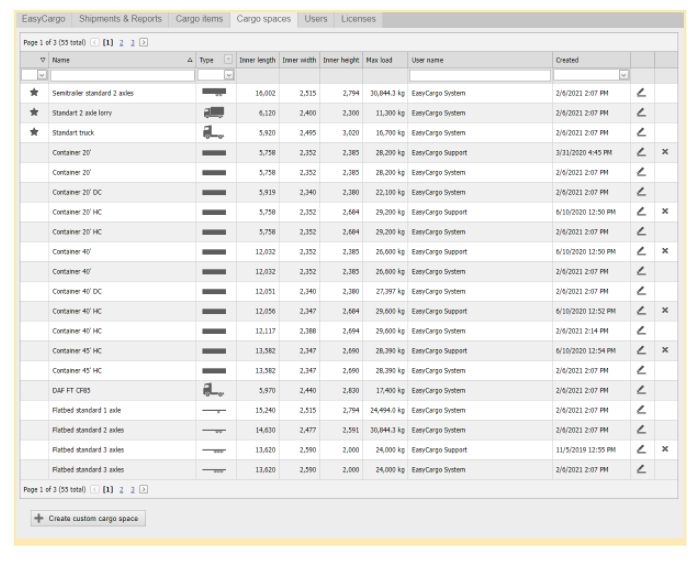Open the Created date filter dropdown
Image resolution: width=700 pixels, height=561 pixels.
point(624,75)
